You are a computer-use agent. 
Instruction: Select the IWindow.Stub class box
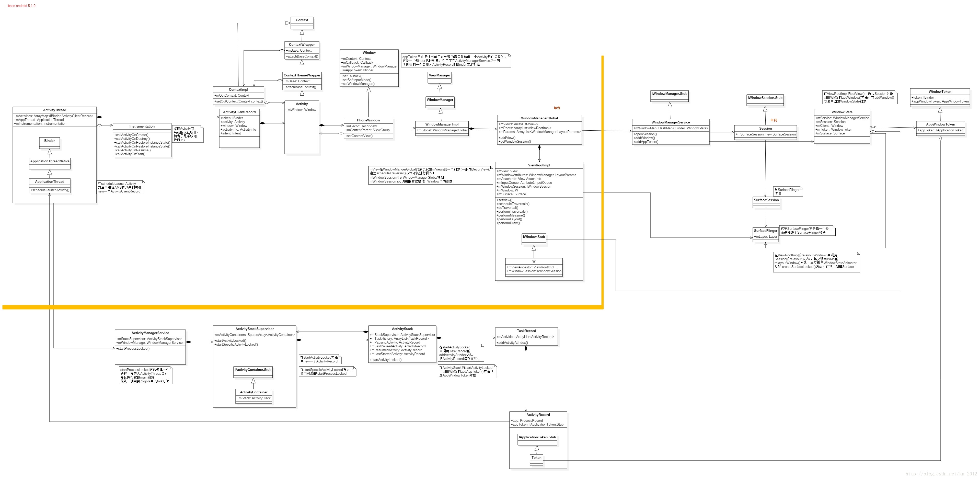[534, 240]
